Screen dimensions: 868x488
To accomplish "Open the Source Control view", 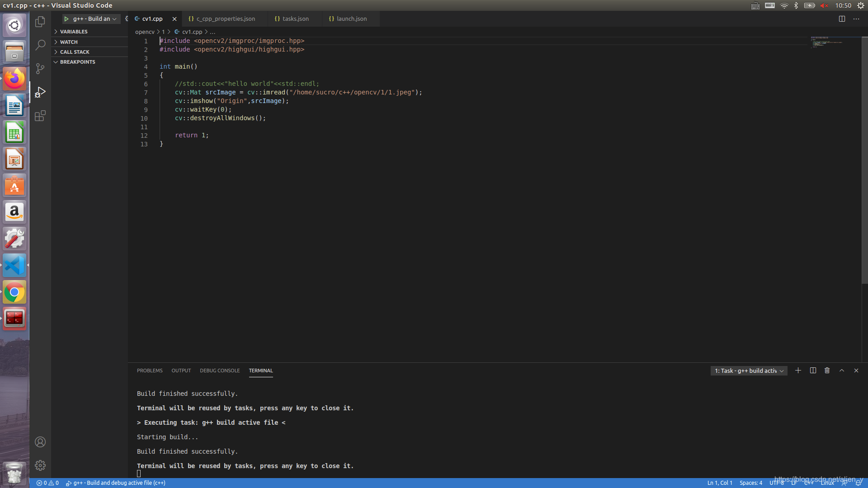I will point(40,68).
